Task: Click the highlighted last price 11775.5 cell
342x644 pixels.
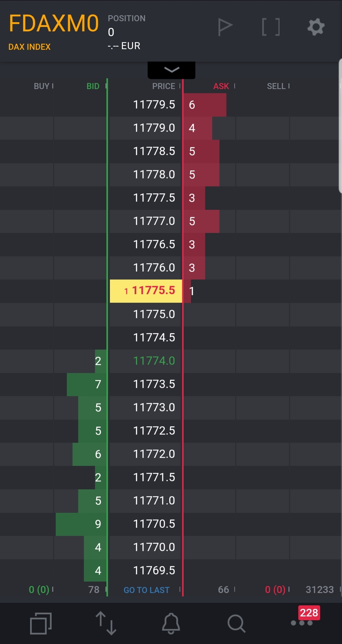Action: [x=146, y=291]
